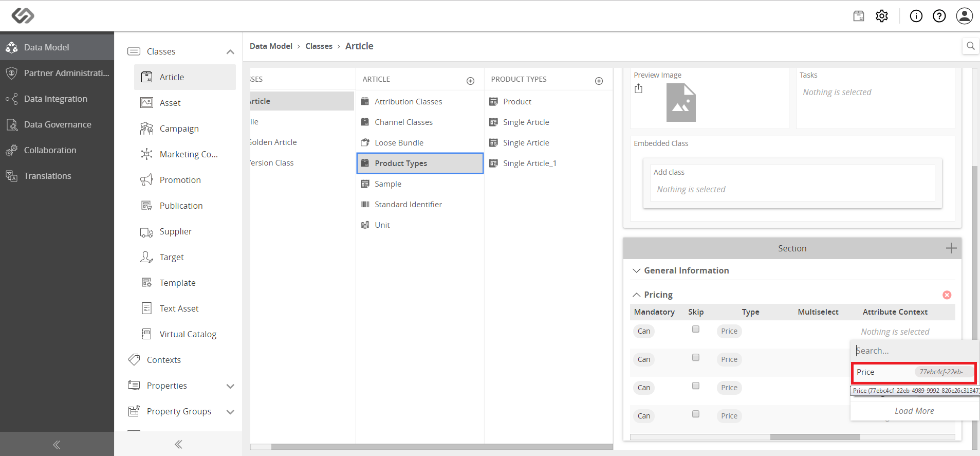Image resolution: width=980 pixels, height=456 pixels.
Task: Select Attribution Classes row
Action: [420, 102]
